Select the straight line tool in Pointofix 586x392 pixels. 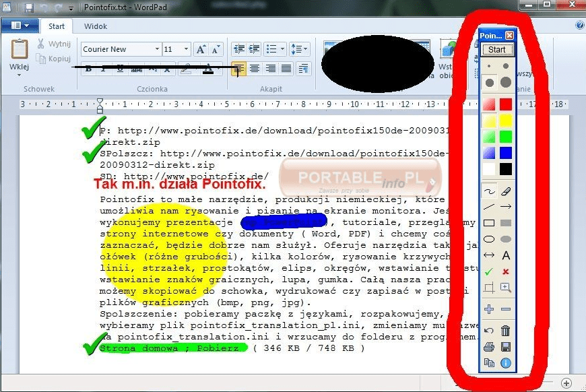489,207
